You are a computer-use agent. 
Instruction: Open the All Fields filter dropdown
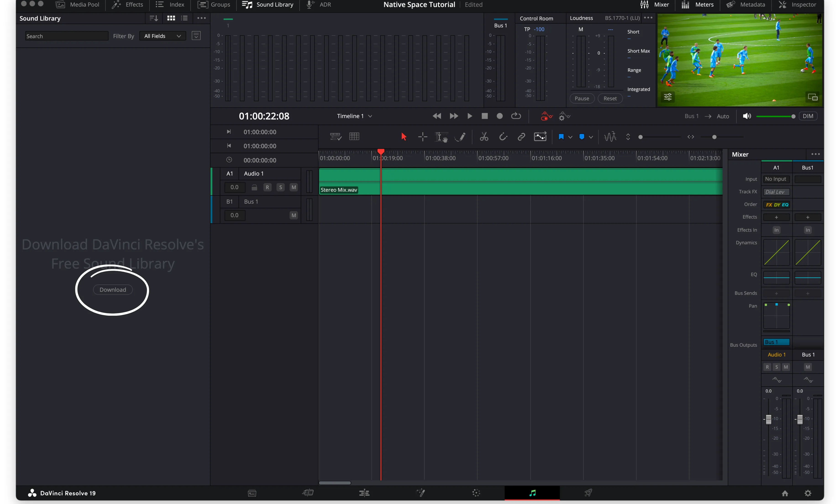coord(163,36)
